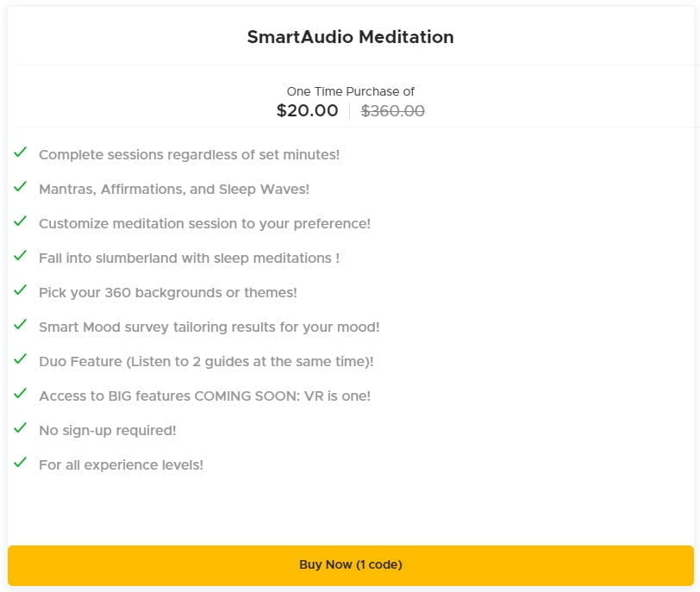
Task: Select 'Pick your 360 backgrounds or themes!' text
Action: pyautogui.click(x=168, y=293)
